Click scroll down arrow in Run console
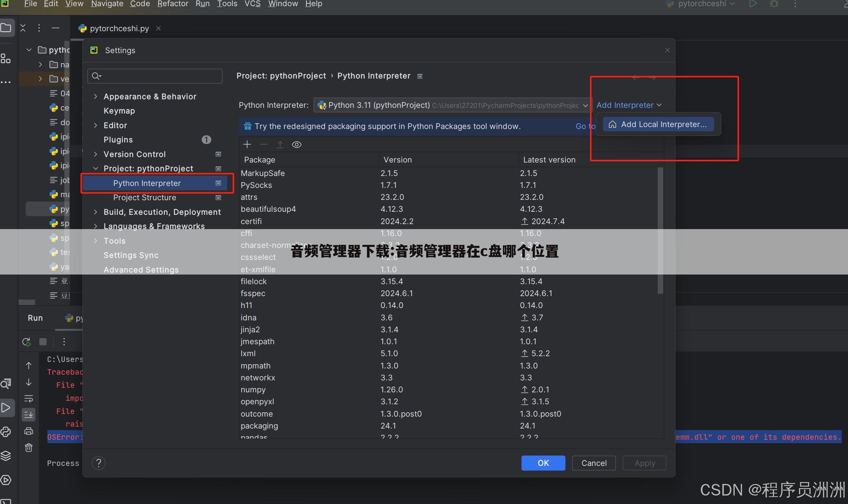Screen dimensions: 848x504 28,382
